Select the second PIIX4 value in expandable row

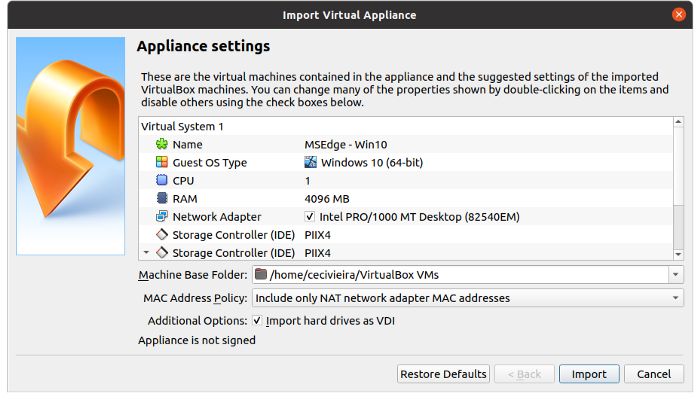(317, 253)
